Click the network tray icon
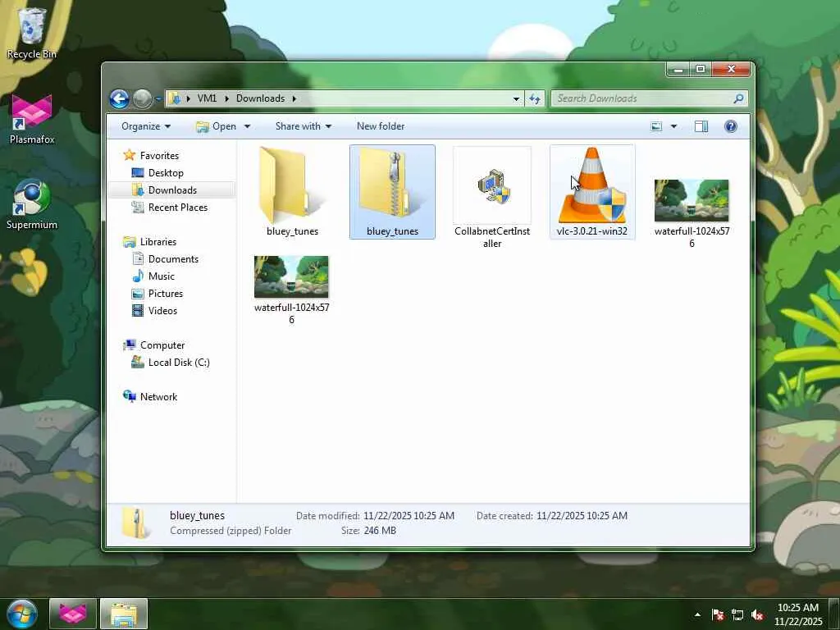Screen dimensions: 840x630 coord(737,614)
